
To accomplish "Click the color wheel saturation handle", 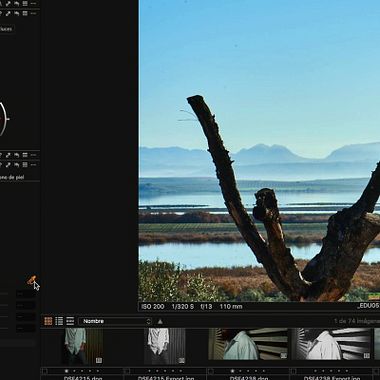I will [x=7, y=119].
